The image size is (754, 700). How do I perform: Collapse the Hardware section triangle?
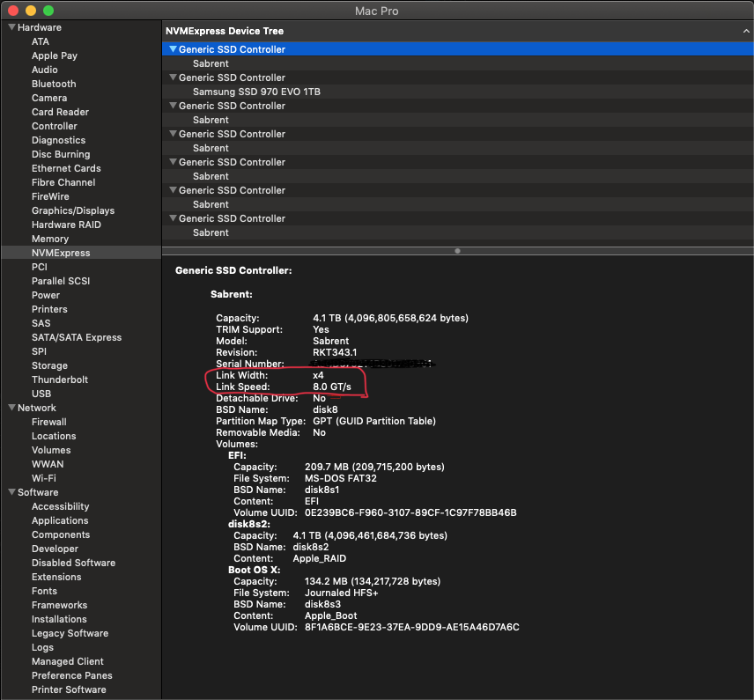point(12,27)
